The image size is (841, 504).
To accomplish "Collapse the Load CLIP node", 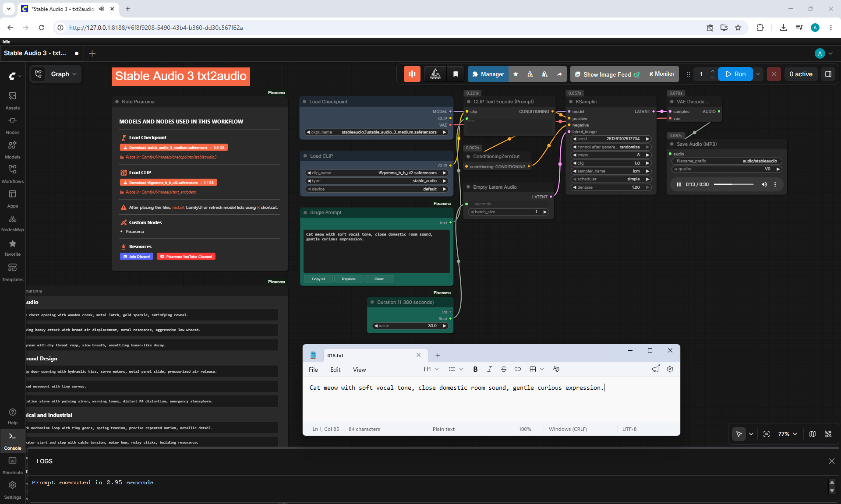I will pos(305,156).
